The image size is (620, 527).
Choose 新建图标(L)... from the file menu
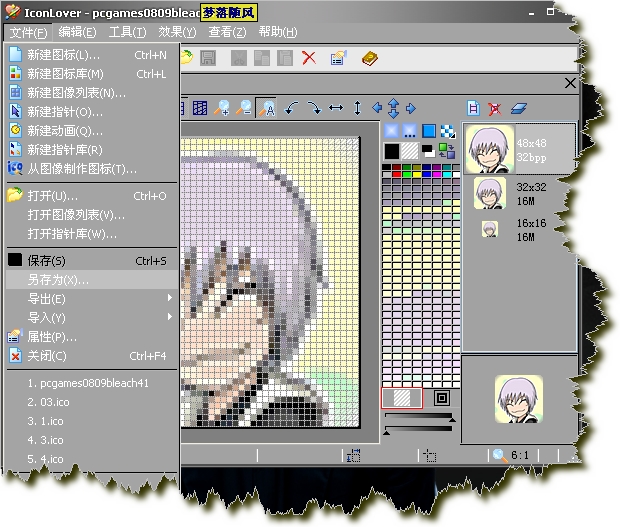[92, 55]
